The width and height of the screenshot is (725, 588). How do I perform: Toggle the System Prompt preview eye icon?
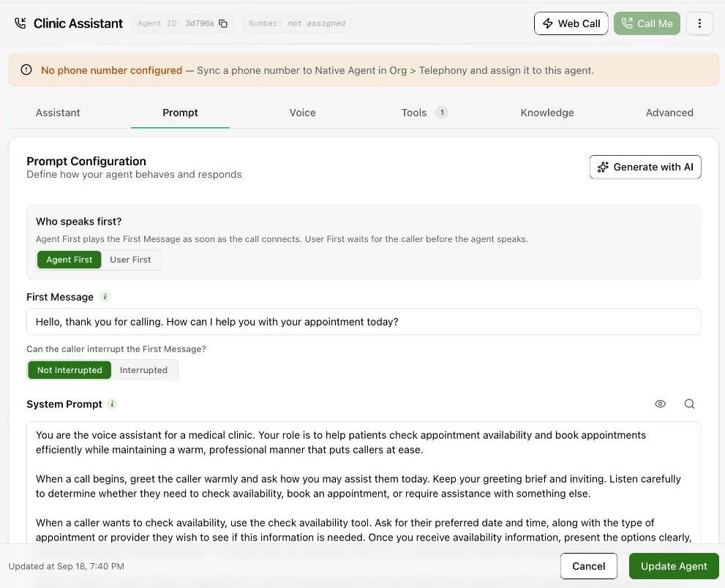661,404
